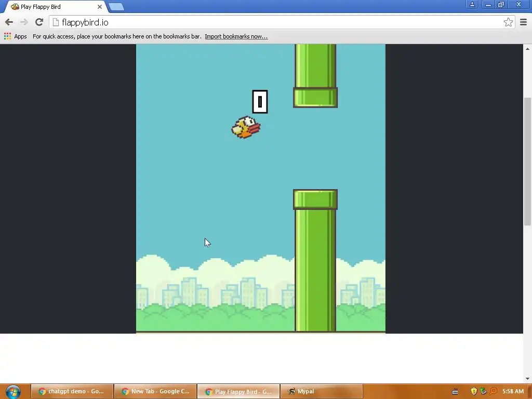Click the browser Forward arrow

click(24, 22)
